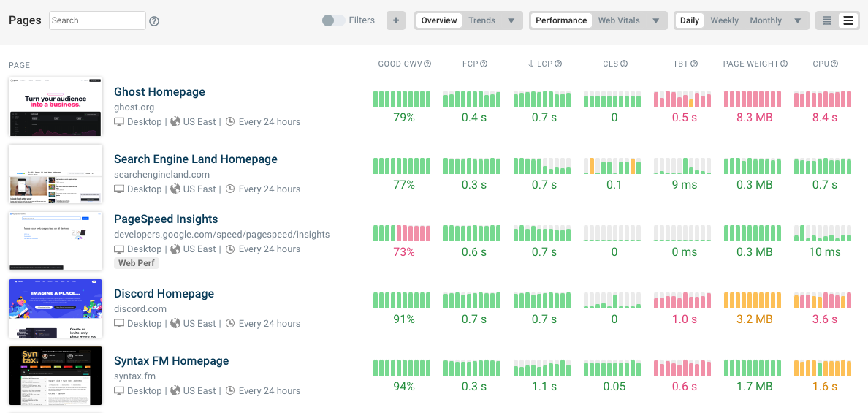Switch to the Trends tab
868x413 pixels.
(481, 20)
